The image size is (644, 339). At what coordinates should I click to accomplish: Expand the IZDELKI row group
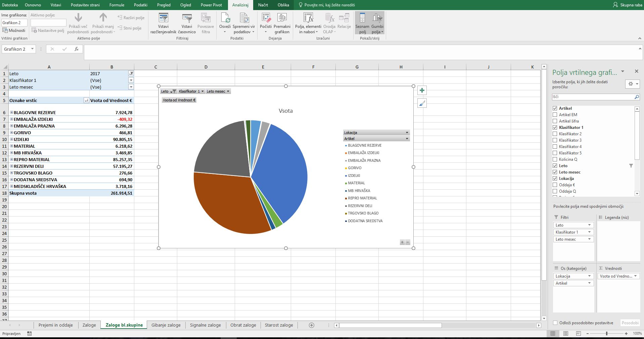pyautogui.click(x=11, y=139)
